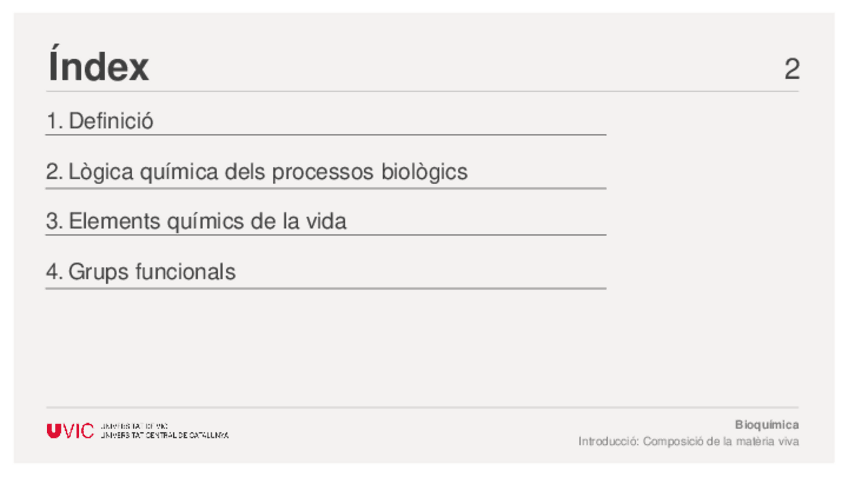Open the "1. Definició" index entry
This screenshot has height=477, width=848.
click(x=99, y=122)
